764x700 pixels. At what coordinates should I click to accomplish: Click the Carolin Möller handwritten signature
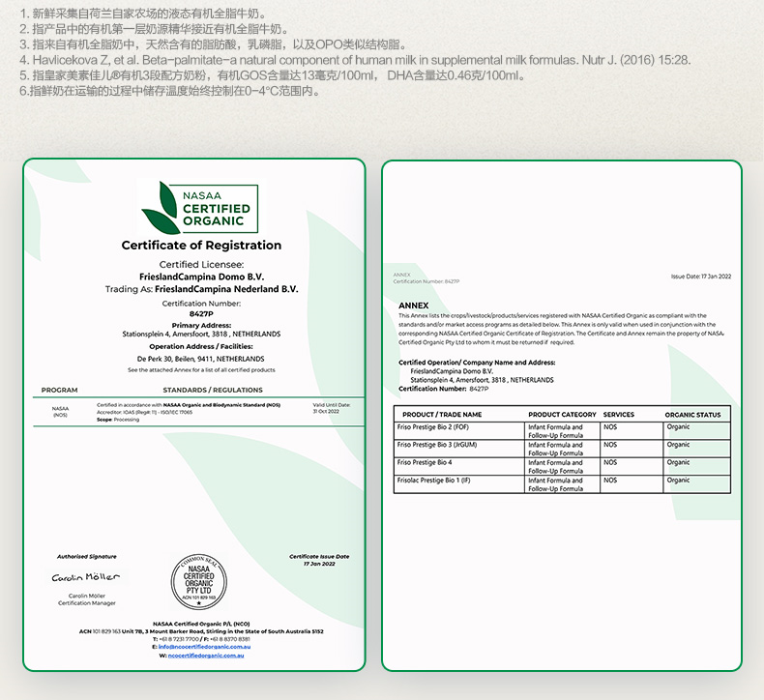pyautogui.click(x=86, y=577)
